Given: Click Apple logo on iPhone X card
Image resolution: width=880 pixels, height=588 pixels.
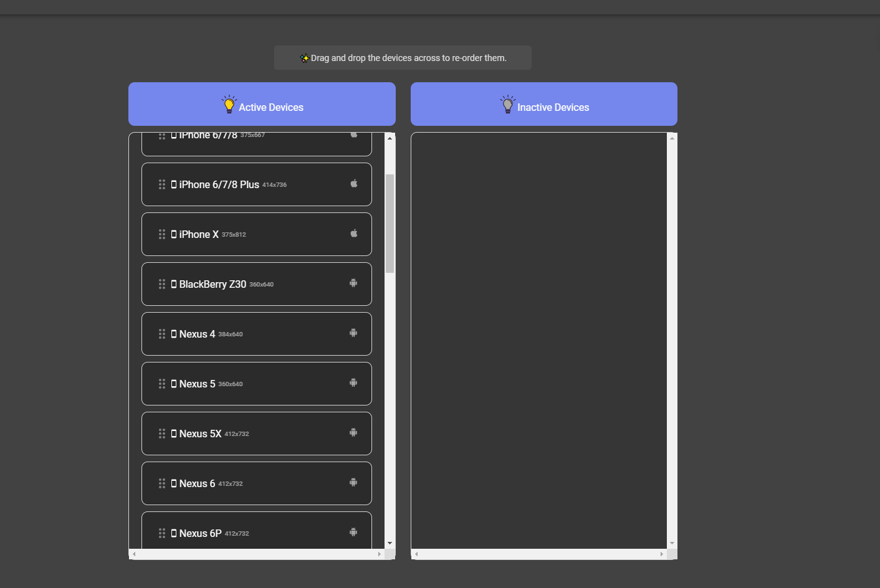Looking at the screenshot, I should pyautogui.click(x=354, y=233).
